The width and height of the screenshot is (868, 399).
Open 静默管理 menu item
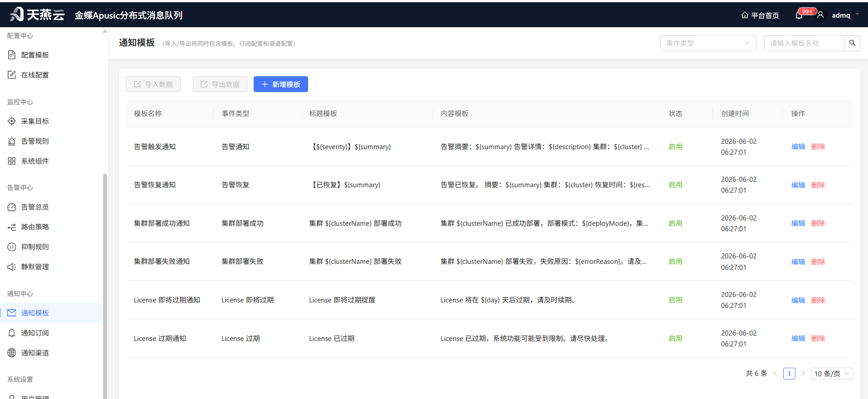click(x=51, y=267)
